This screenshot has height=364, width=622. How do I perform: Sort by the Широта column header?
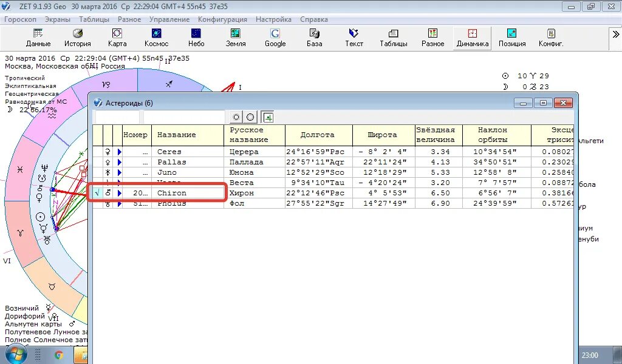(x=384, y=135)
